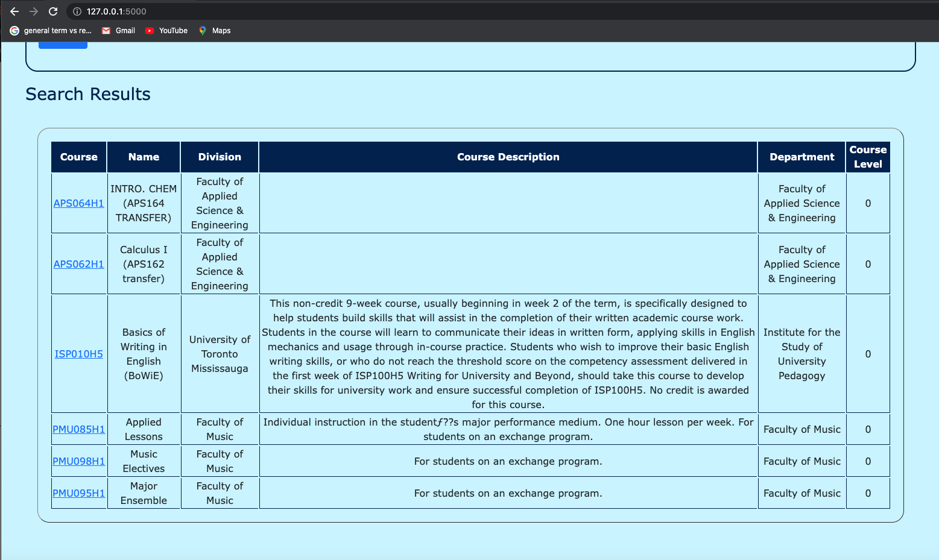Open the APS062H1 course link
The width and height of the screenshot is (939, 560).
[x=78, y=263]
